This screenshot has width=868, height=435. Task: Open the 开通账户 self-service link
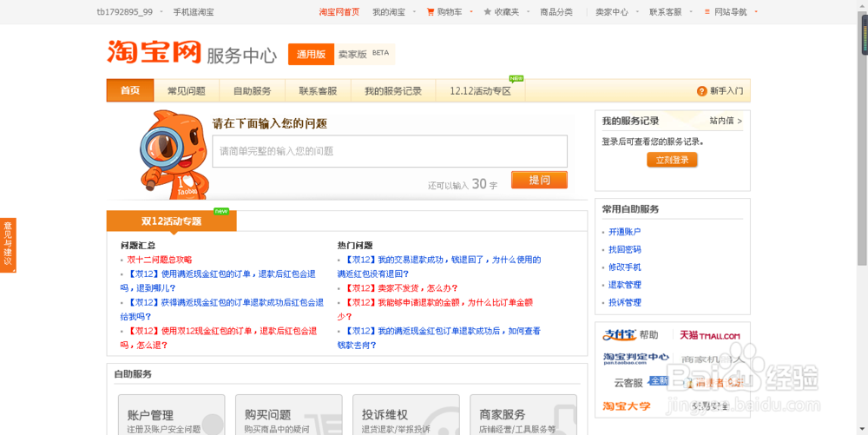(x=625, y=232)
